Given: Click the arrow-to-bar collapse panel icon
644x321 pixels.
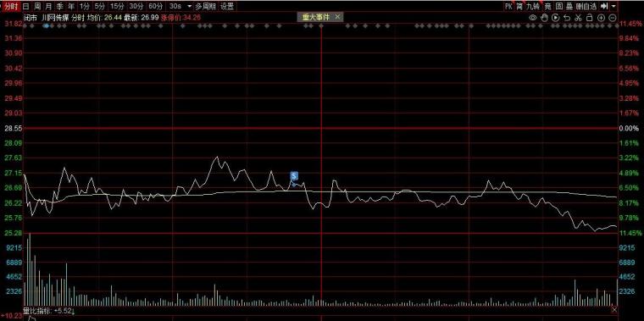Looking at the screenshot, I should (604, 6).
